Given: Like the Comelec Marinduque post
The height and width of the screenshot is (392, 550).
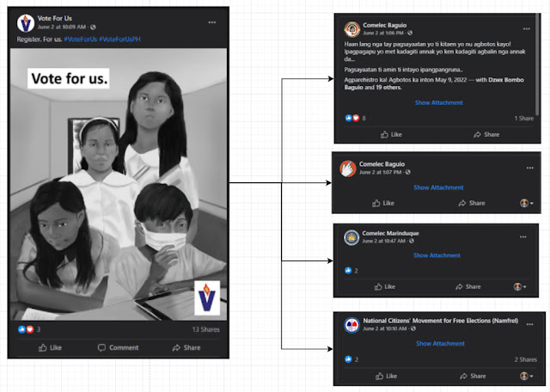Looking at the screenshot, I should tap(385, 287).
